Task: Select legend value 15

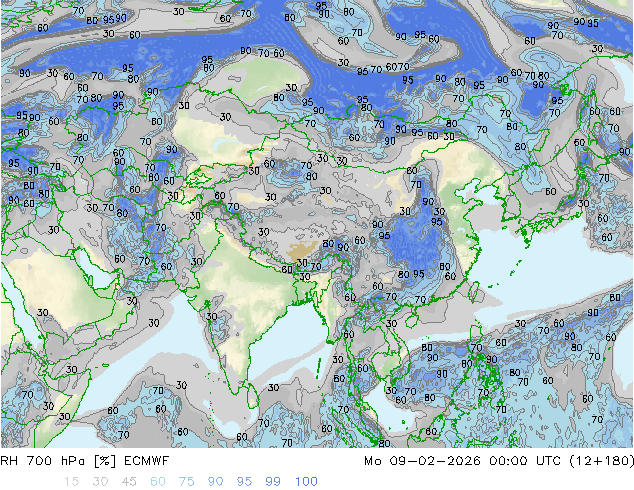Action: tap(71, 482)
